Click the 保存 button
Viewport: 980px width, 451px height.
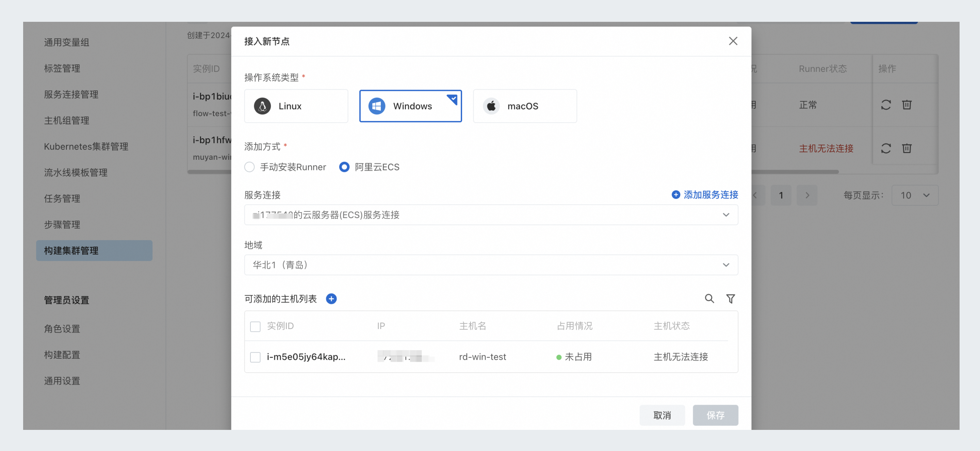[x=715, y=415]
